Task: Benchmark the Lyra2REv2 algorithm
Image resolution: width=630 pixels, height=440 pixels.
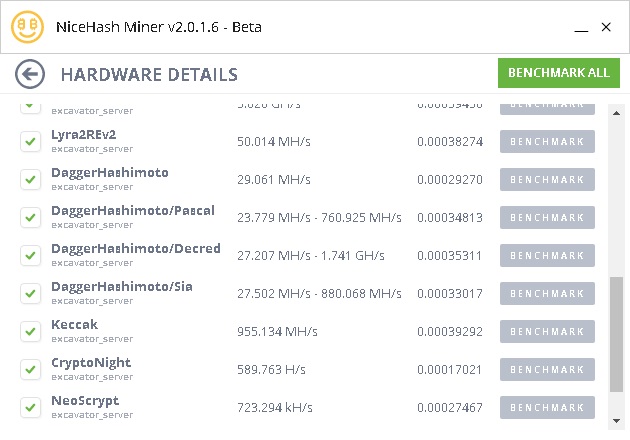Action: point(547,141)
